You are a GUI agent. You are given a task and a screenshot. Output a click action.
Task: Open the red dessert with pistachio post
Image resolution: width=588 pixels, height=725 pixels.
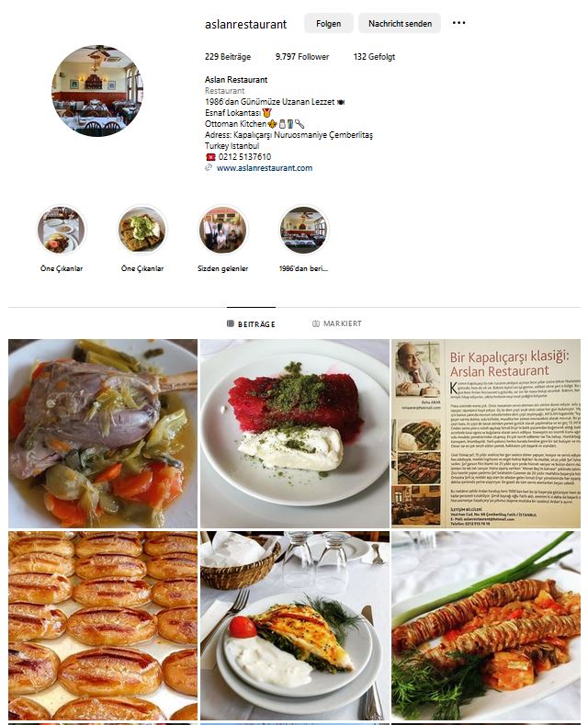pyautogui.click(x=295, y=434)
